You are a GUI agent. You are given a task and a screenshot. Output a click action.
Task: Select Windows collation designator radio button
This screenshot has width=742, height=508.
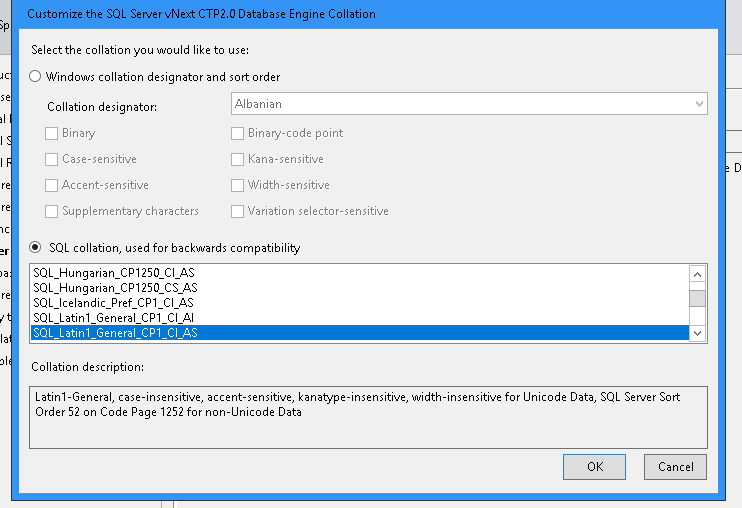35,76
